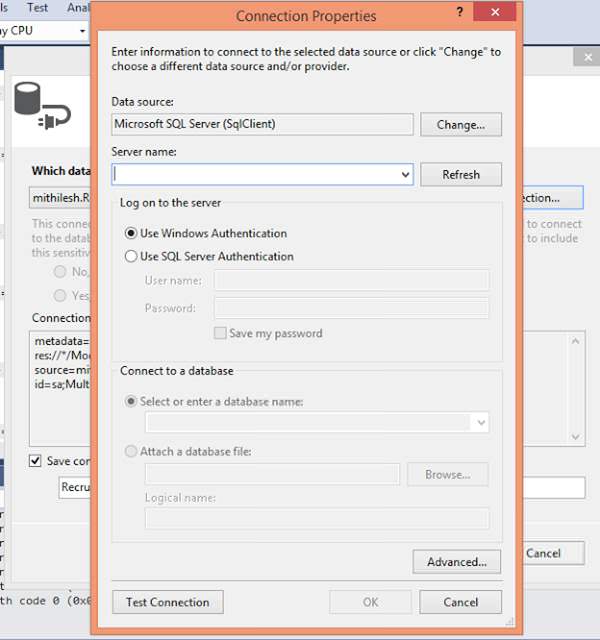Viewport: 600px width, 640px height.
Task: Click the dialog resize grip corner
Action: coord(510,622)
